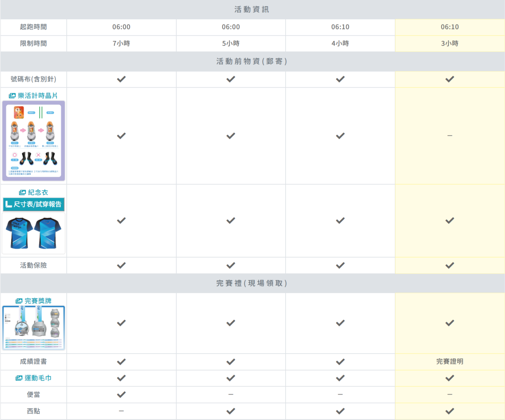This screenshot has width=505, height=420.
Task: Click the 便當 checkmark in the 7小時 column
Action: [x=121, y=395]
